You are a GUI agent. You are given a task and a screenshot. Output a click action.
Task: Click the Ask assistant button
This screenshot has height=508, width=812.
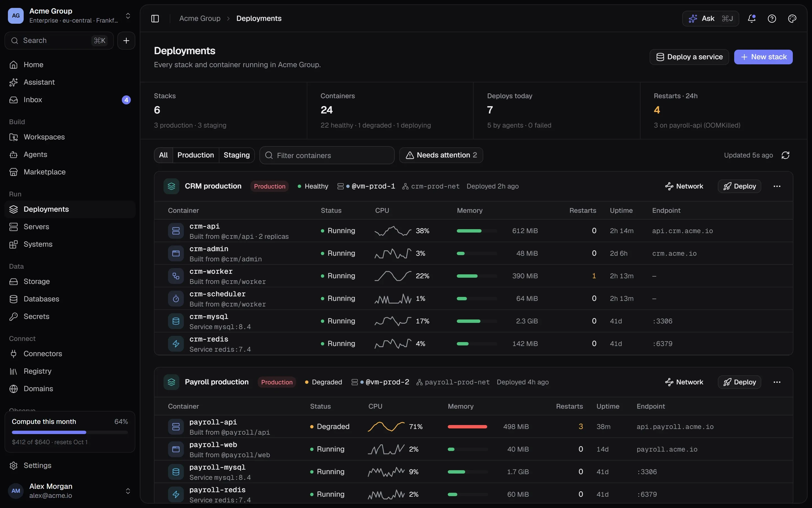pyautogui.click(x=711, y=18)
